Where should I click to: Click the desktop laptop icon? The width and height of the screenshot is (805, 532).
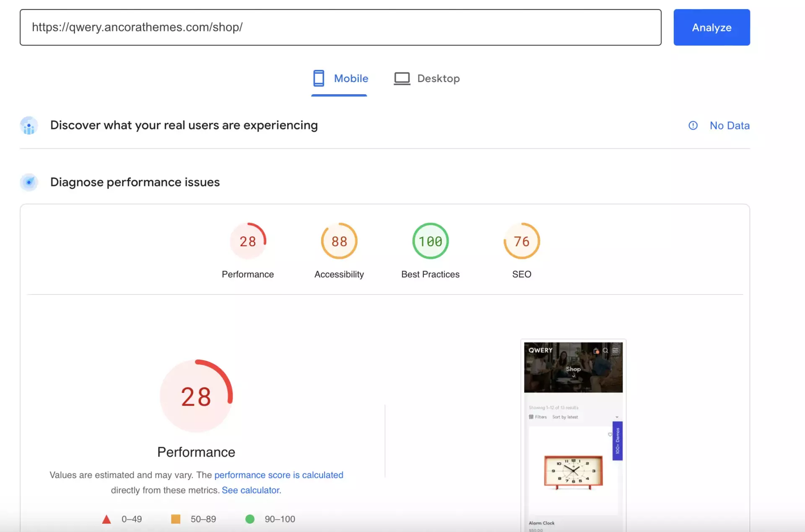pyautogui.click(x=402, y=78)
